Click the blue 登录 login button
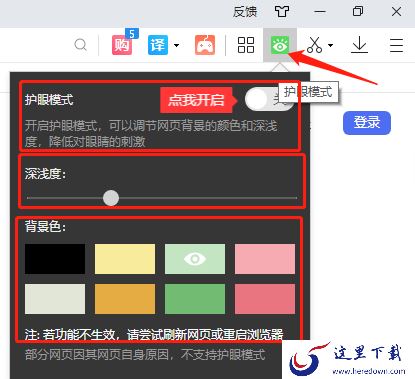The image size is (415, 379). [x=367, y=123]
